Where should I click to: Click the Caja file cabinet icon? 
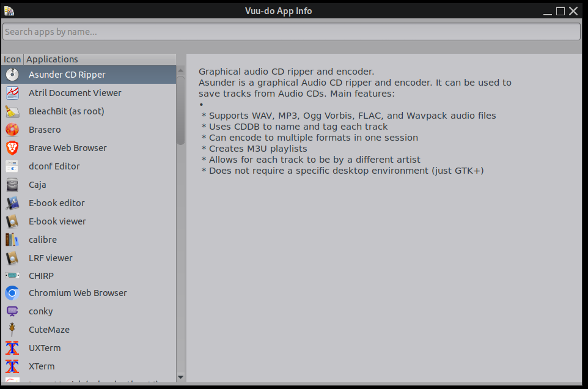(x=12, y=185)
